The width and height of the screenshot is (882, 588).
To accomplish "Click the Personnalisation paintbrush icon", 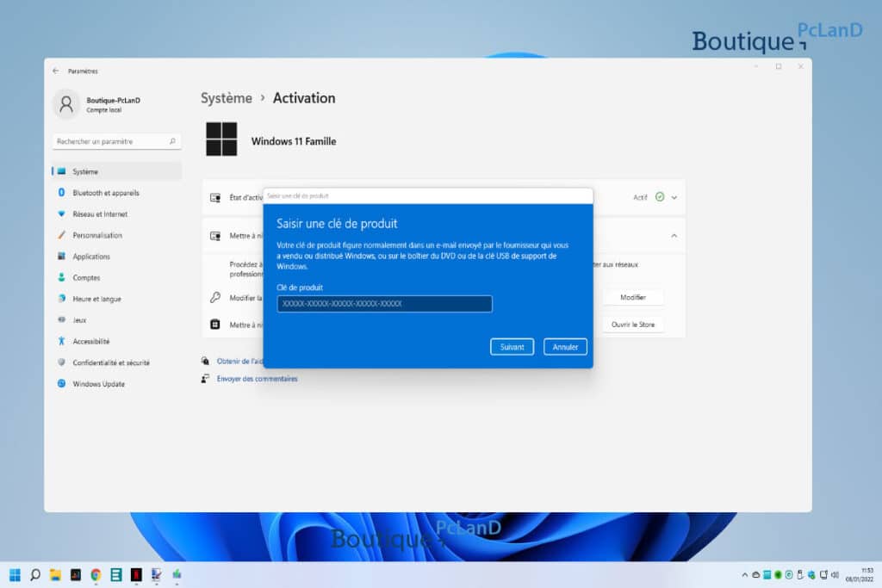I will pyautogui.click(x=61, y=235).
